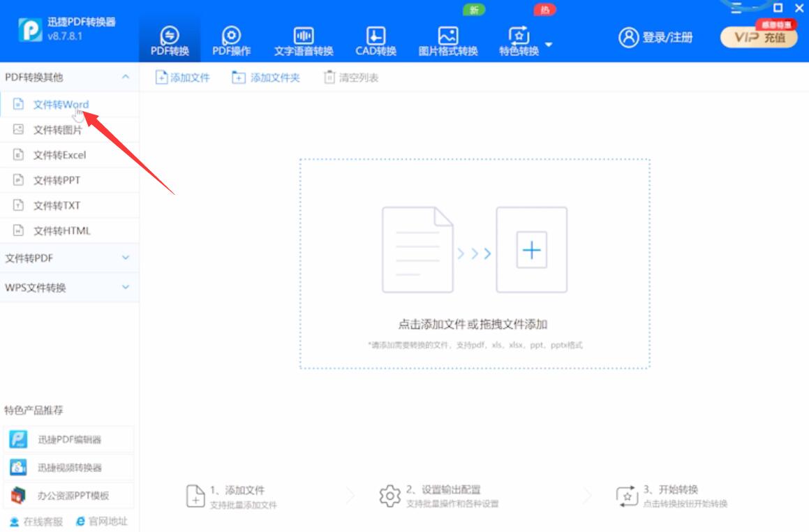Open the 登录/注册 link
This screenshot has height=532, width=809.
pos(667,37)
